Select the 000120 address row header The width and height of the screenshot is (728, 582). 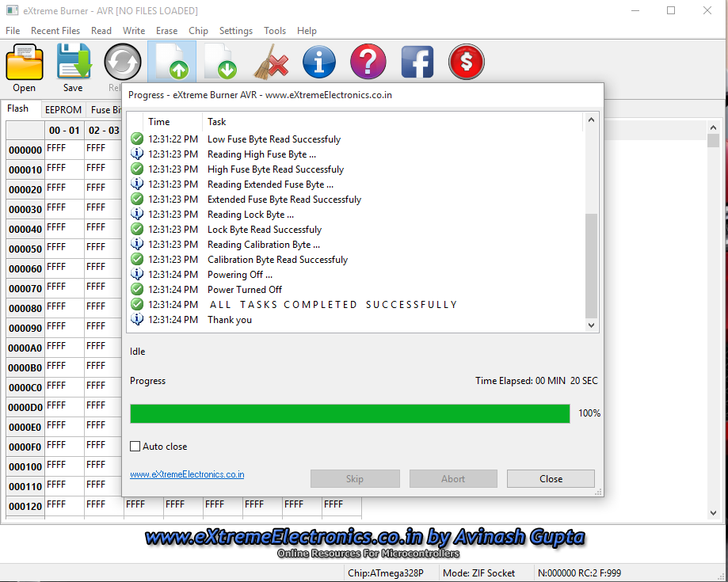coord(25,506)
